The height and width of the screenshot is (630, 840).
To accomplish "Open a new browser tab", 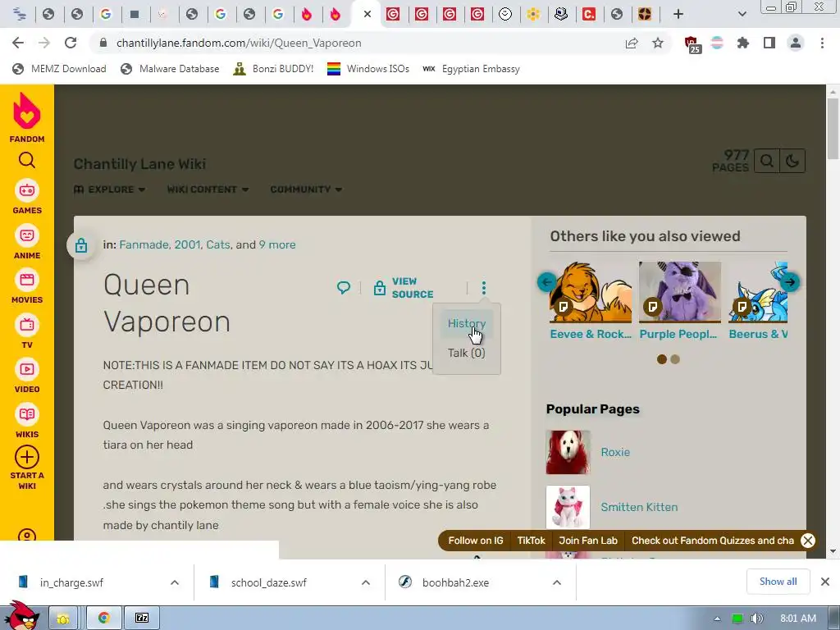I will (x=678, y=14).
